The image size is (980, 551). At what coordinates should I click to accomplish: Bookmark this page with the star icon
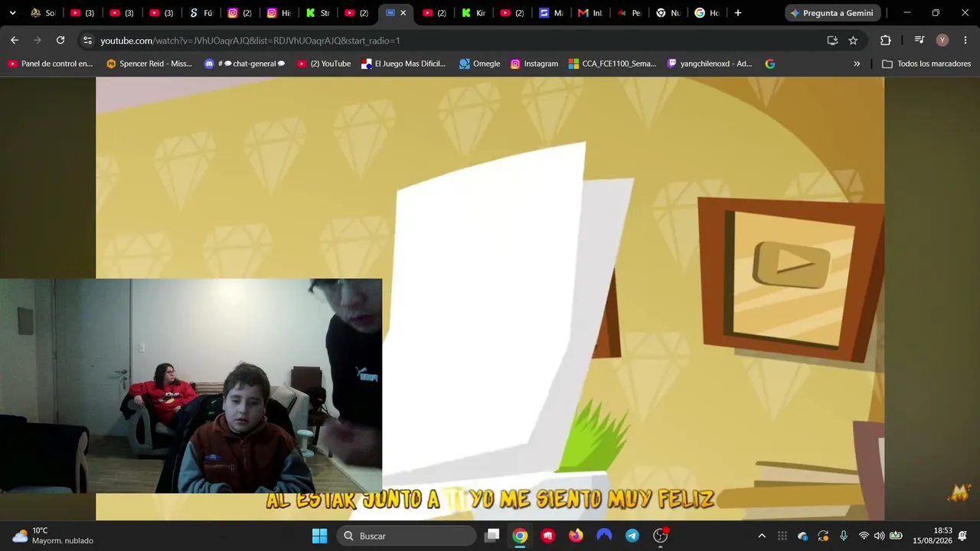point(853,41)
